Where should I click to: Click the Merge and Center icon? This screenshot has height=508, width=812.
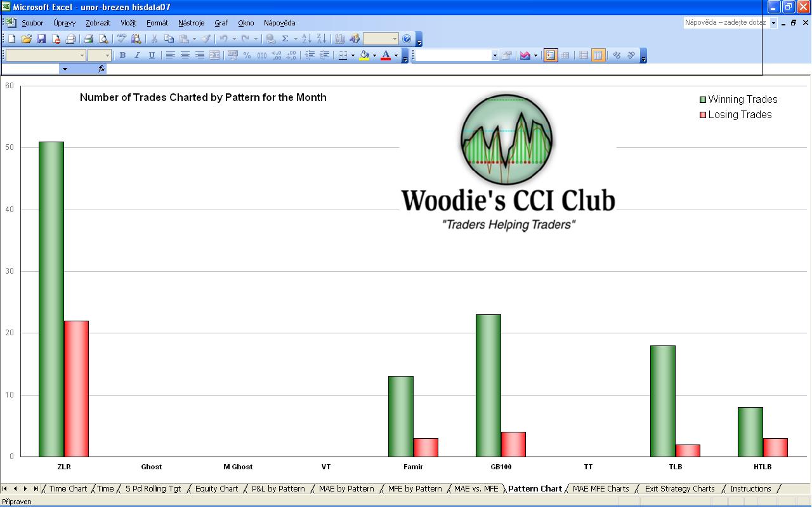coord(214,55)
